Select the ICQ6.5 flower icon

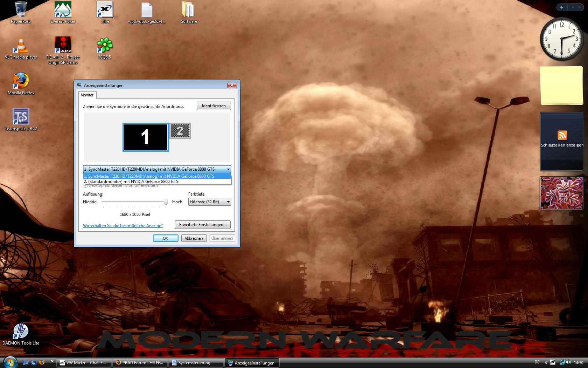(x=105, y=46)
